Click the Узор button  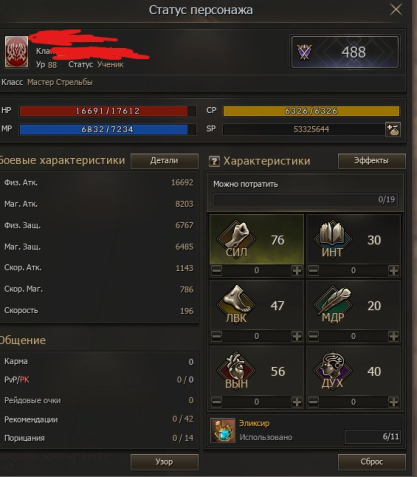click(x=164, y=462)
